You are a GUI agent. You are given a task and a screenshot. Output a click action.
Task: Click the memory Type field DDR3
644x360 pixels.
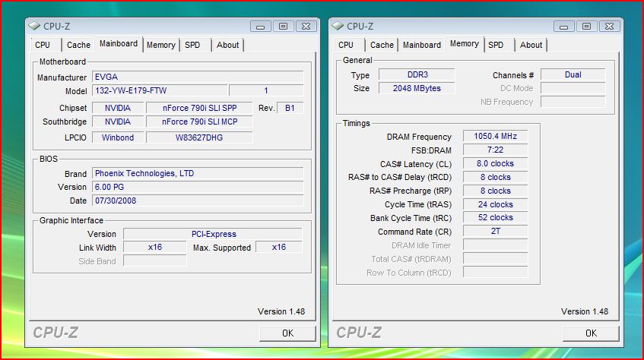coord(417,74)
